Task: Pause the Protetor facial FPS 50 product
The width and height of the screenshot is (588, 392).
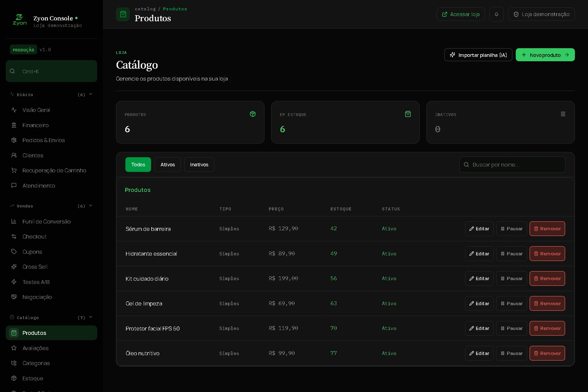Action: click(512, 328)
